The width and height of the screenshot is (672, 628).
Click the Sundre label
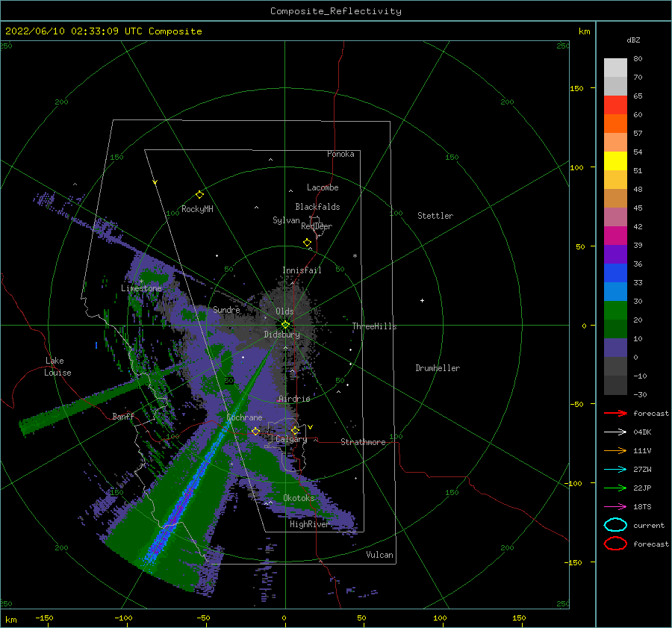point(226,309)
